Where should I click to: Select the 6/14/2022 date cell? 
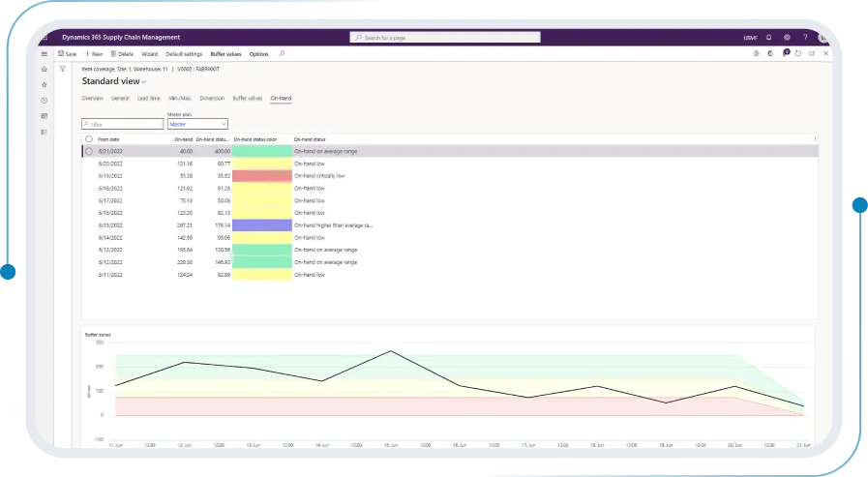coord(110,237)
